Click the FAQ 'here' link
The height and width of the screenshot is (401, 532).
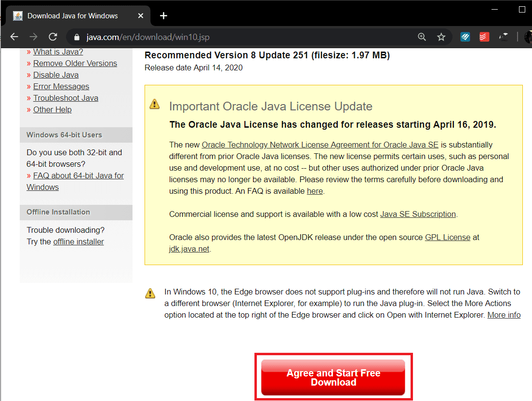coord(315,191)
